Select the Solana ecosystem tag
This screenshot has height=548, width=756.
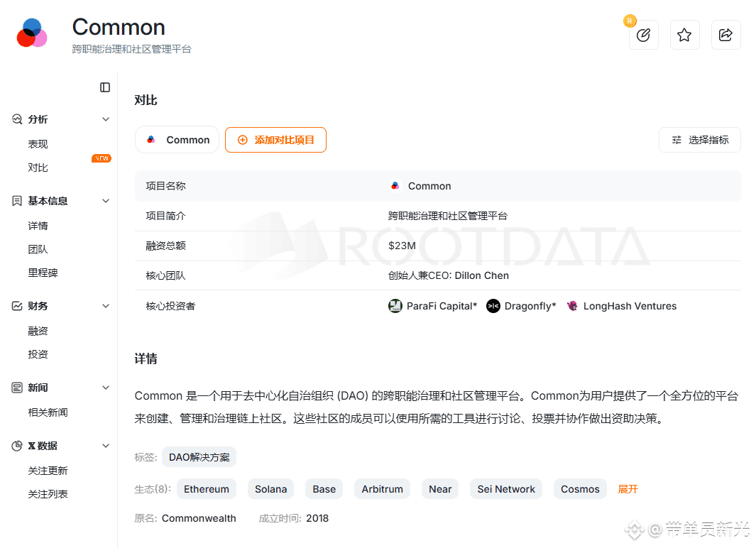pyautogui.click(x=271, y=489)
